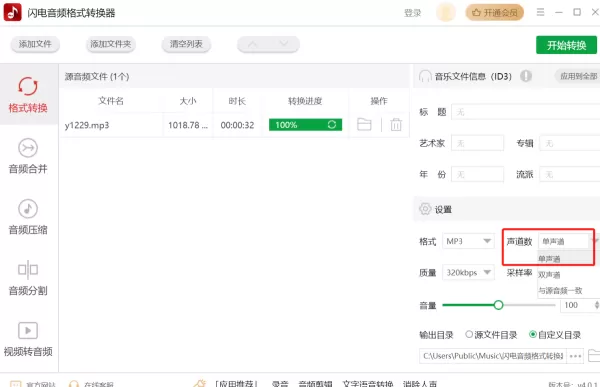Click 添加文件夹 add folder button
This screenshot has width=600, height=387.
point(111,44)
